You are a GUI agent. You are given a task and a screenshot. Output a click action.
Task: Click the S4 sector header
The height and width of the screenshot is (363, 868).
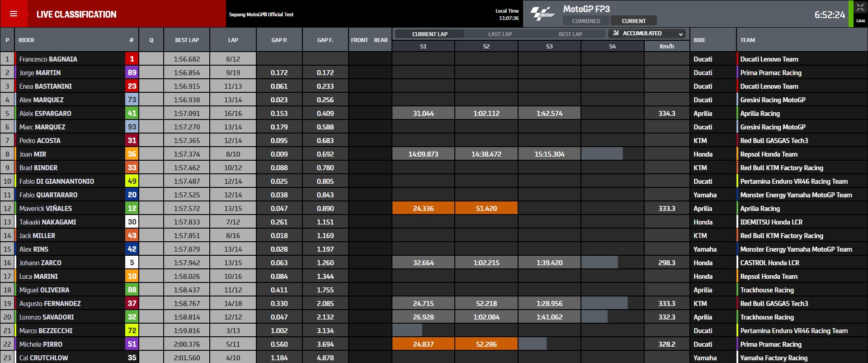coord(612,46)
